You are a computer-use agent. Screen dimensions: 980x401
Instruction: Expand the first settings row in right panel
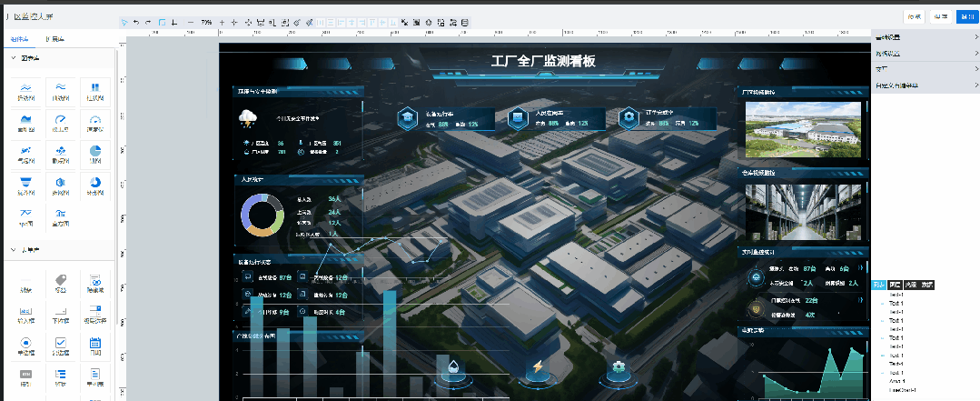[926, 37]
